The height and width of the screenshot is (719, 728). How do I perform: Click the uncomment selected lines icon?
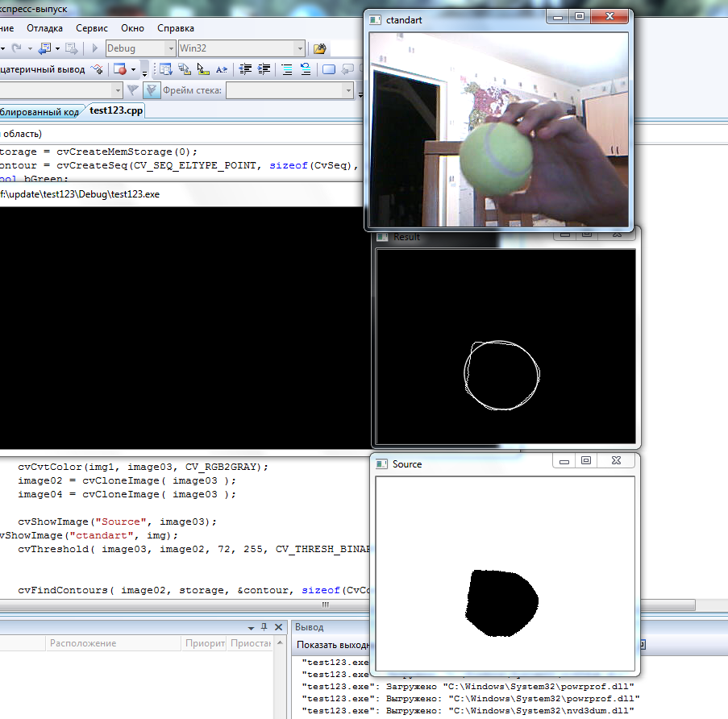click(x=306, y=69)
